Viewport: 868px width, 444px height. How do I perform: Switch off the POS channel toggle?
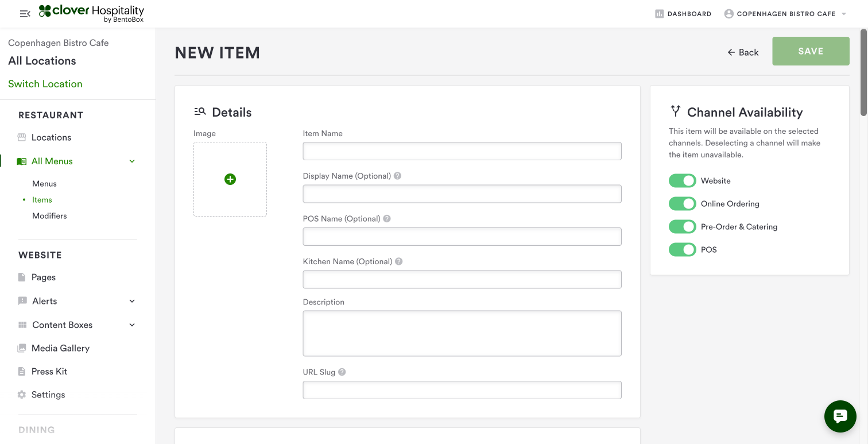[x=682, y=250]
